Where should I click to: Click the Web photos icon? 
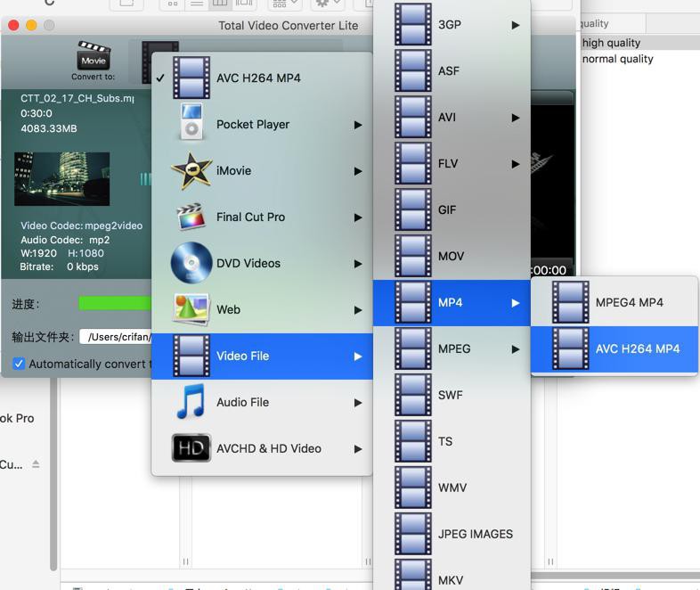click(x=191, y=309)
